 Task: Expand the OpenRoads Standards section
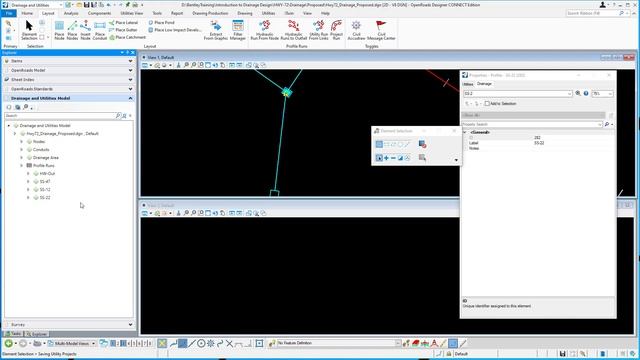pyautogui.click(x=131, y=89)
